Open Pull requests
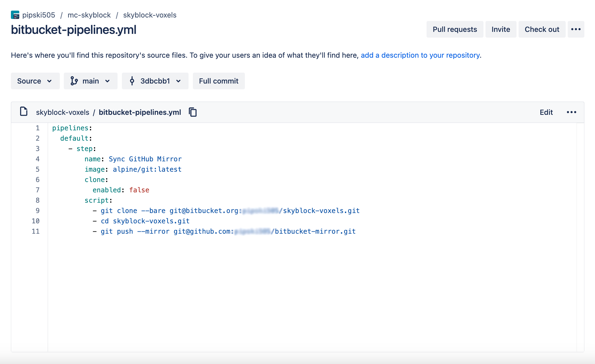This screenshot has width=595, height=364. pyautogui.click(x=455, y=29)
